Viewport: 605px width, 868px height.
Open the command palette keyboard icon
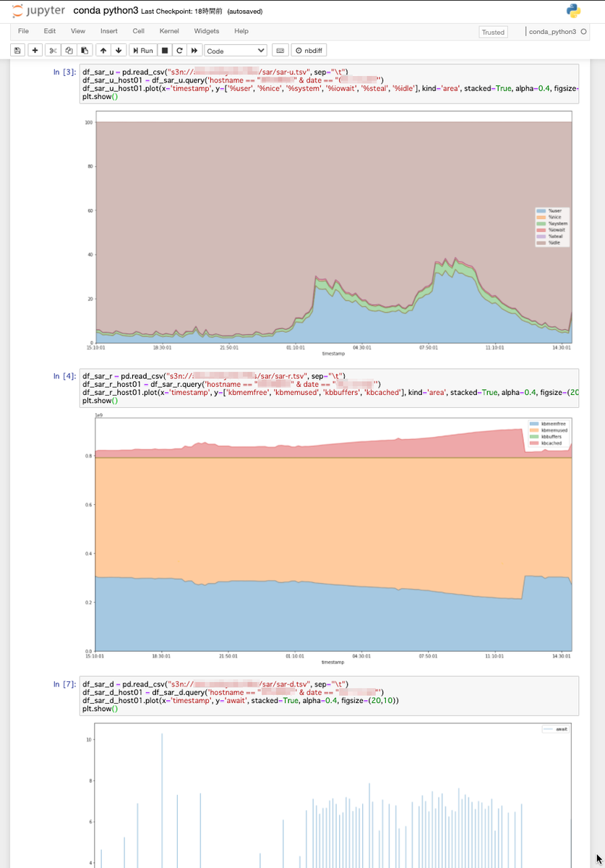[x=280, y=51]
